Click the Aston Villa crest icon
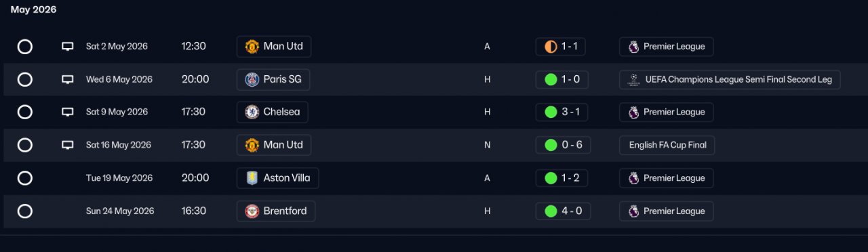 [252, 178]
